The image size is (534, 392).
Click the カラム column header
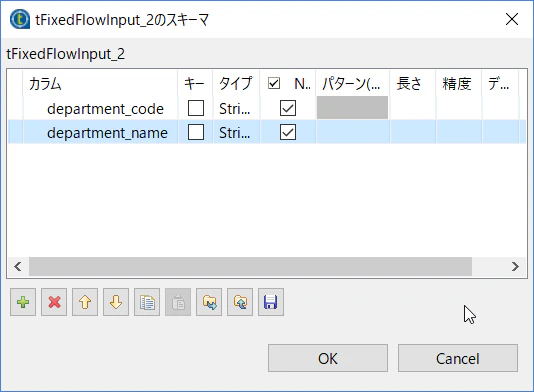pos(100,83)
